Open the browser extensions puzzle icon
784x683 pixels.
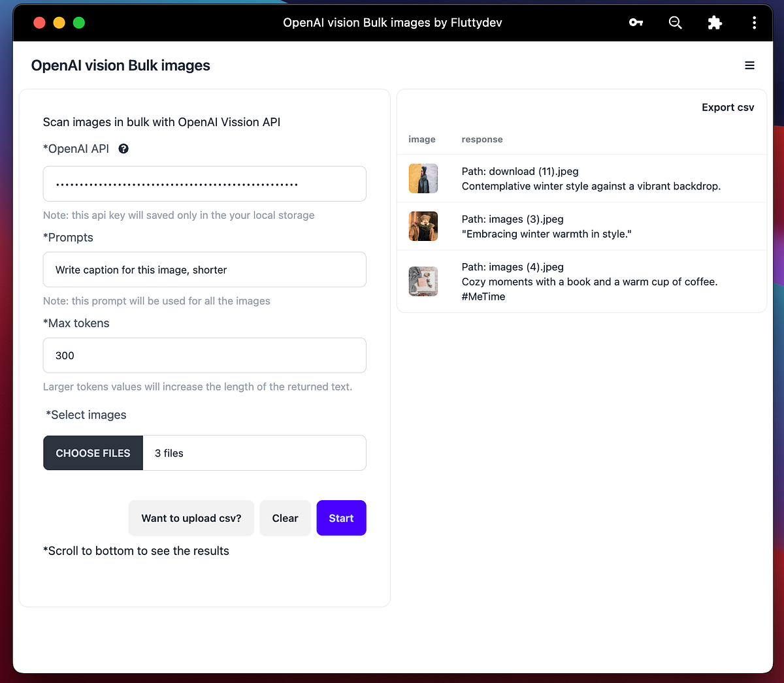(x=714, y=22)
